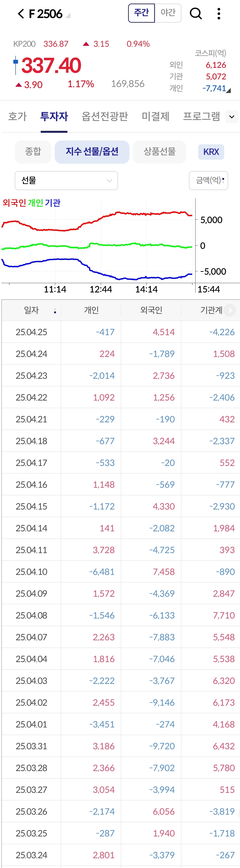Click the KRX exchange button
The image size is (240, 868).
click(x=211, y=152)
